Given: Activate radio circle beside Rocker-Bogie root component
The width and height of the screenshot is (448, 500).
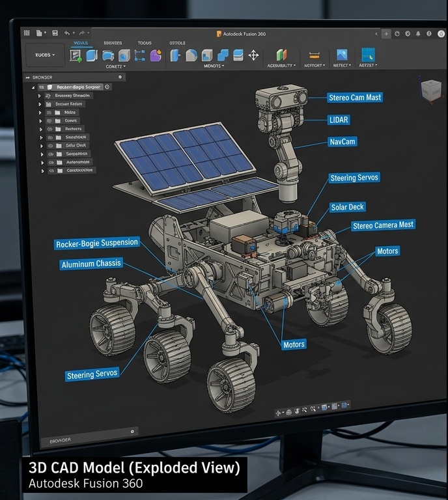Looking at the screenshot, I should 107,87.
